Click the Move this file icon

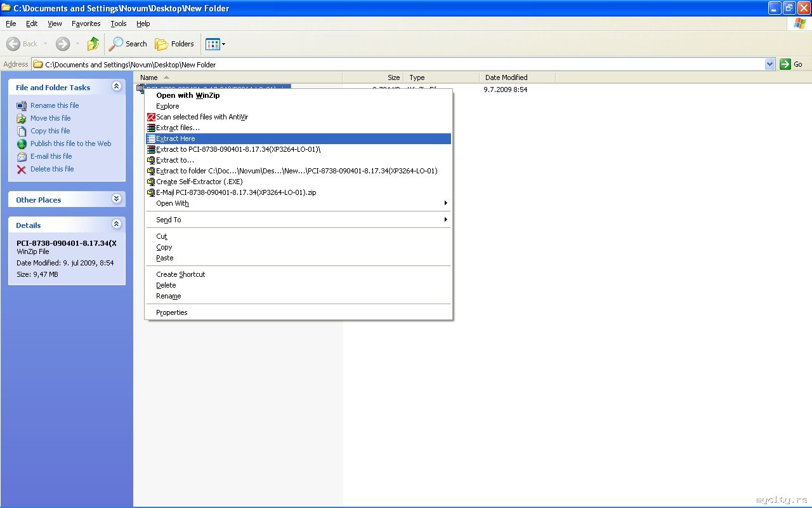[x=22, y=118]
